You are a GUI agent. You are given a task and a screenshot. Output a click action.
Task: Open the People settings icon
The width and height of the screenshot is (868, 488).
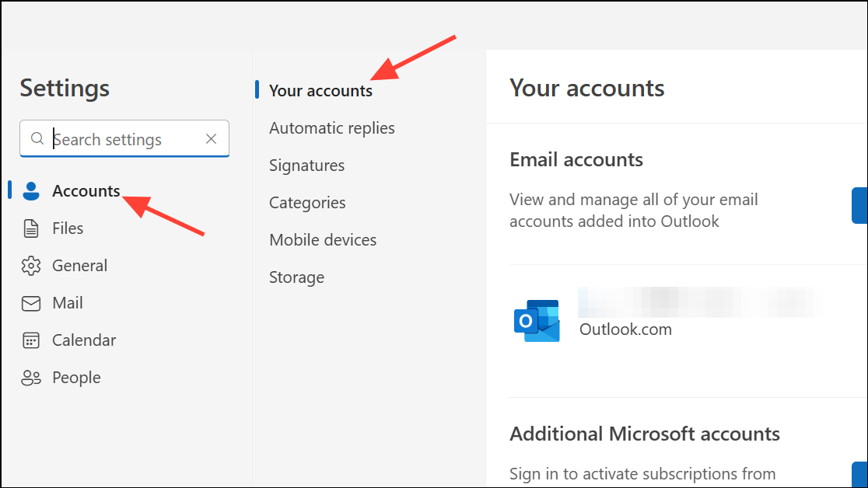coord(31,377)
